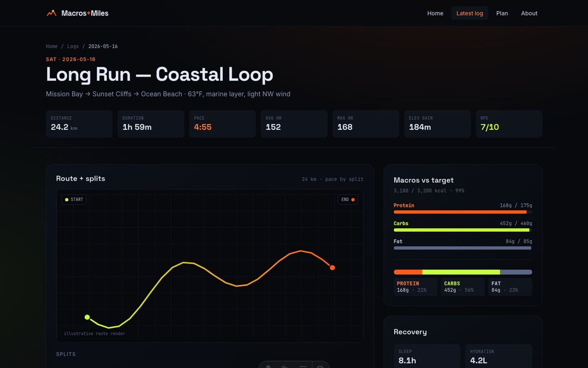Click the PROTEIN 168g 21% legend chip
The width and height of the screenshot is (588, 368).
[x=415, y=287]
